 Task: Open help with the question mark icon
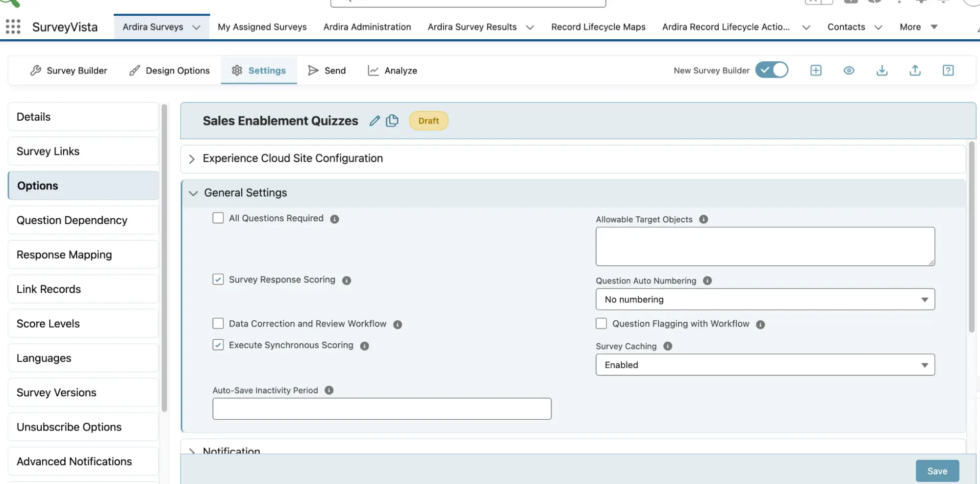[948, 70]
